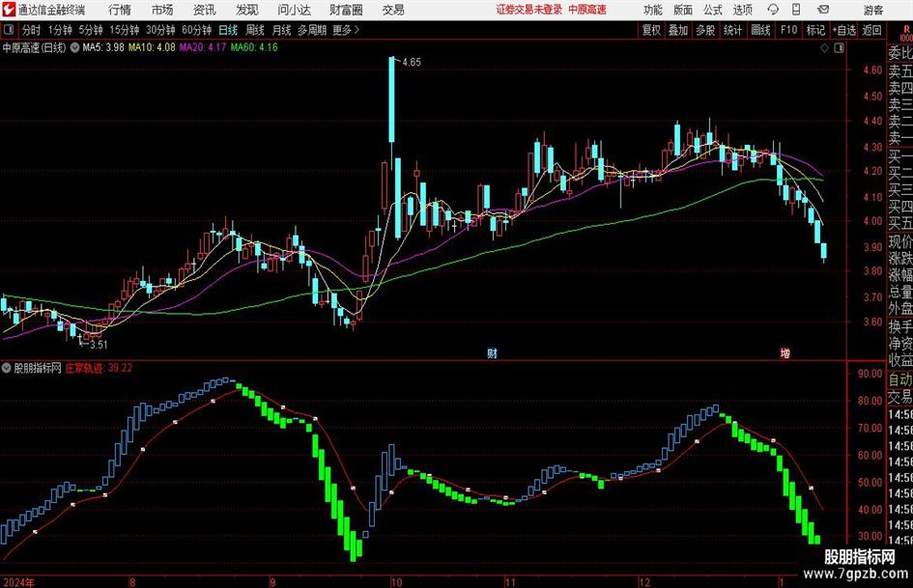
Task: Open the 市场 menu
Action: tap(162, 10)
